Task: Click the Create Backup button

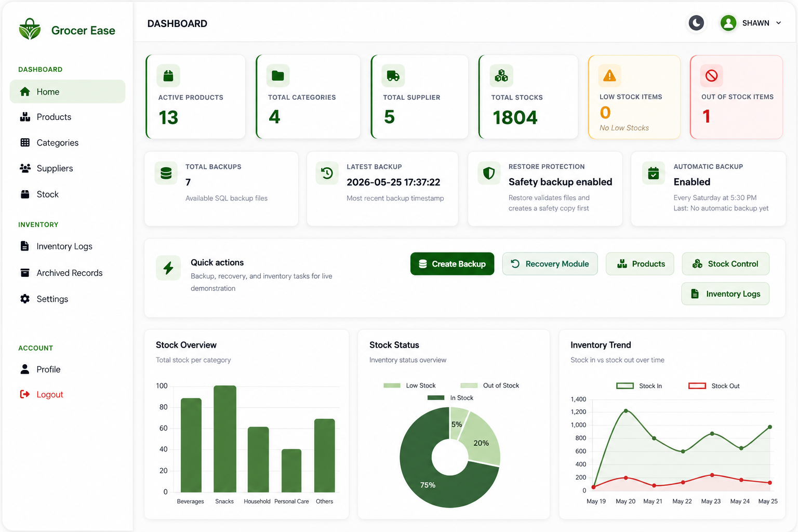Action: (452, 264)
